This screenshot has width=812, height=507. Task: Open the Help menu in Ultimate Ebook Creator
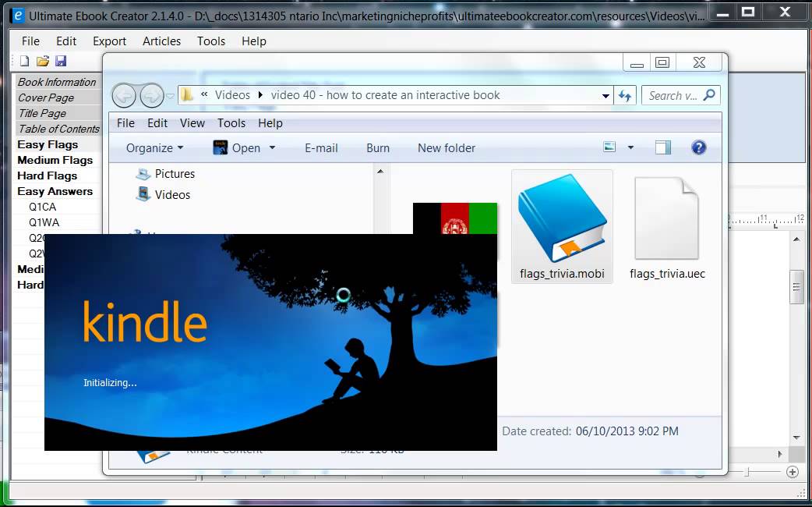coord(254,41)
